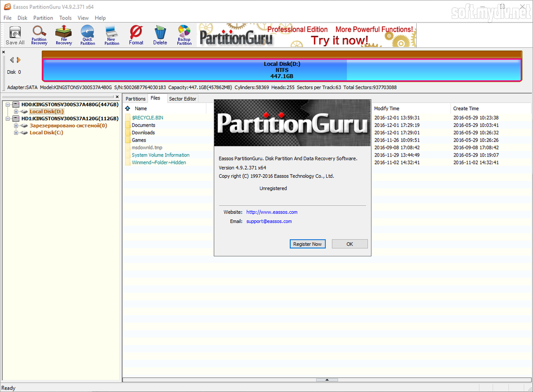Click the Documents folder icon
533x392 pixels.
[x=128, y=125]
